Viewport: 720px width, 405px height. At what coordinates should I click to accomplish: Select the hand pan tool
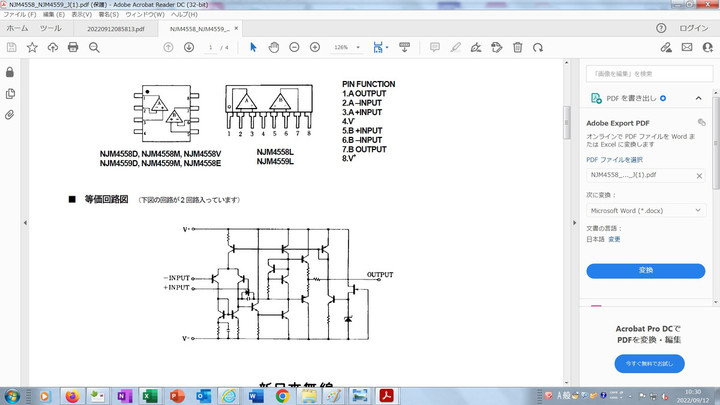[x=274, y=47]
